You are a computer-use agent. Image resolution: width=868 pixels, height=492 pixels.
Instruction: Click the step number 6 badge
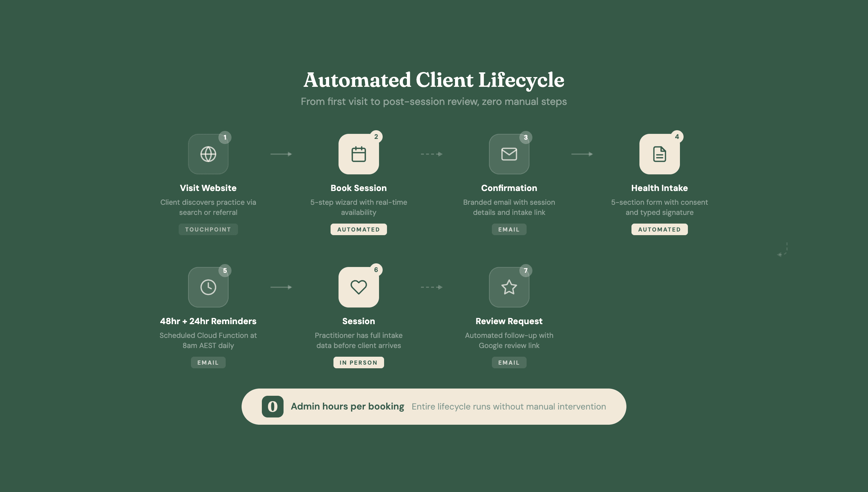tap(376, 270)
